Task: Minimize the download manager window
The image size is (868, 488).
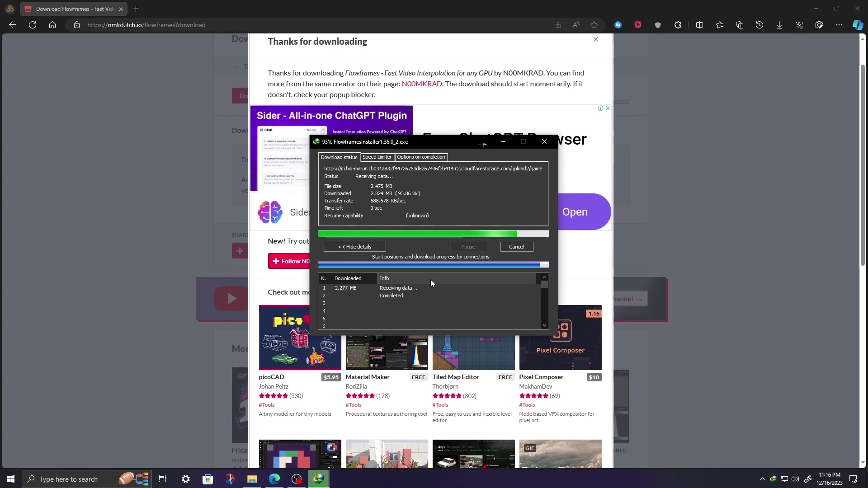Action: point(503,142)
